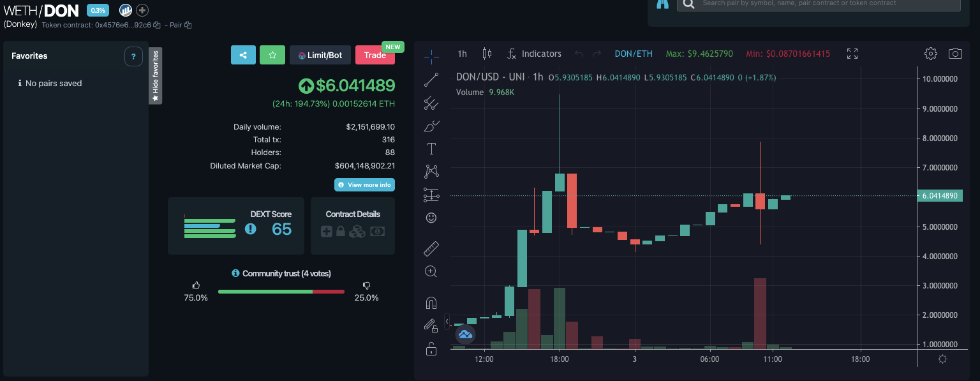Click the 0.3% fee badge
This screenshot has height=381, width=980.
pos(98,10)
